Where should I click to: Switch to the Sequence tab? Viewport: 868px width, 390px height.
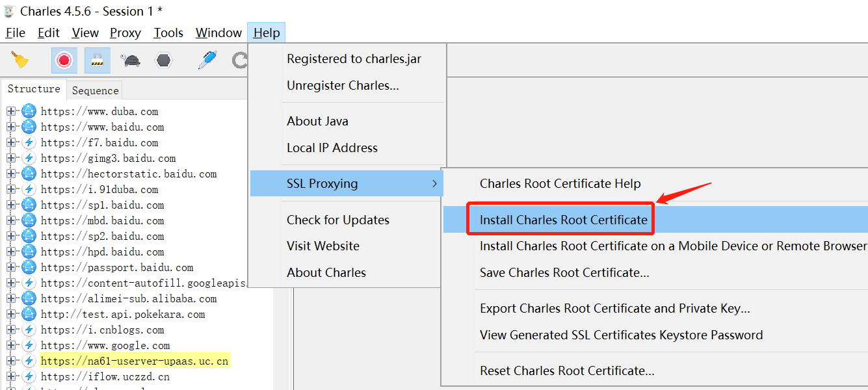(95, 90)
